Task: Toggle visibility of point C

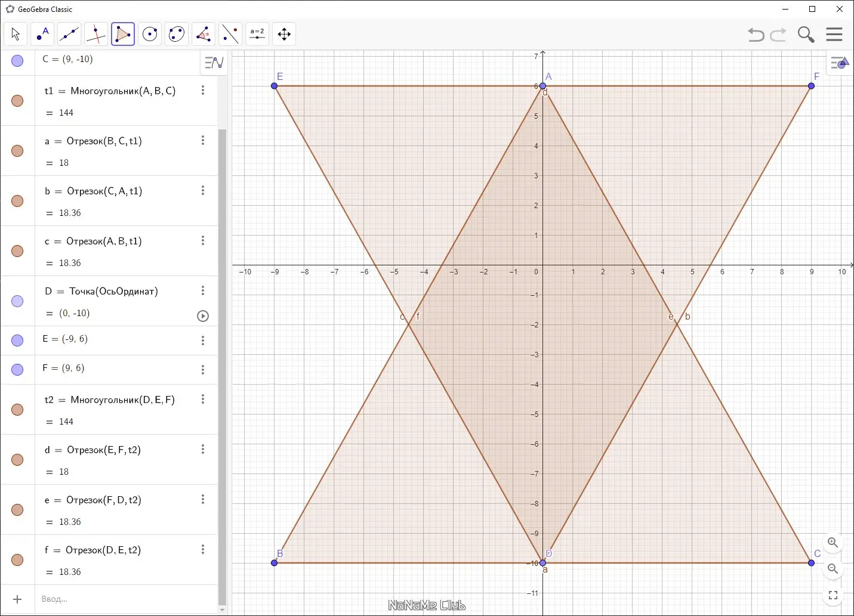Action: click(17, 60)
